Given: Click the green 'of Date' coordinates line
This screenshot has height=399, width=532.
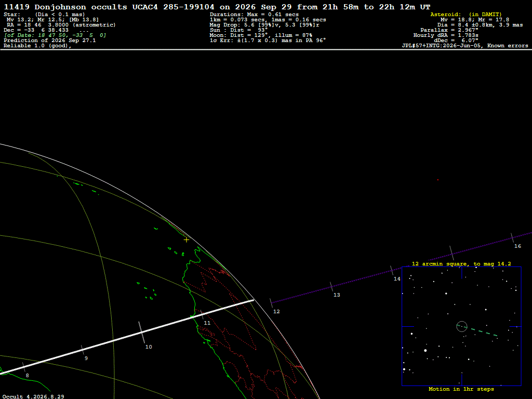Looking at the screenshot, I should tap(55, 35).
